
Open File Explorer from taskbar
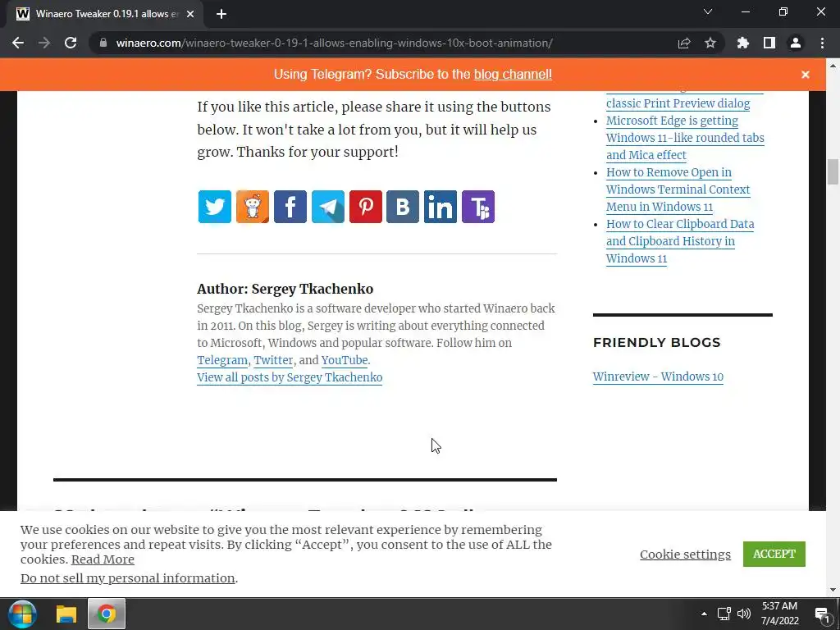tap(66, 614)
